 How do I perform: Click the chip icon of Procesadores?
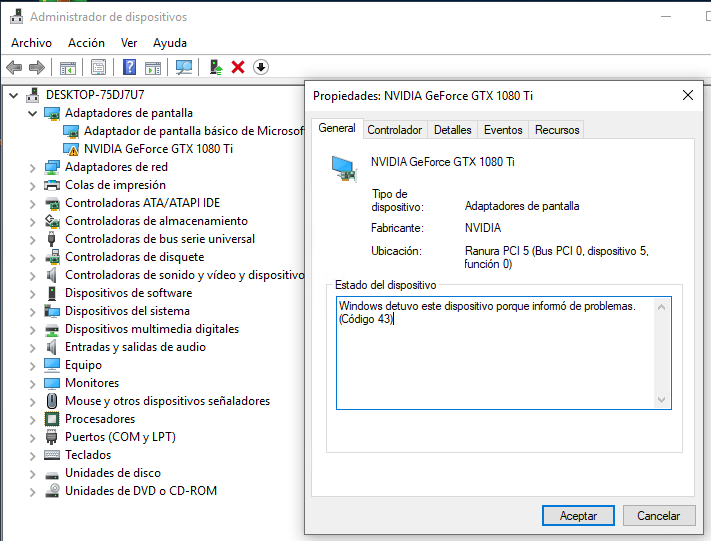click(x=52, y=419)
